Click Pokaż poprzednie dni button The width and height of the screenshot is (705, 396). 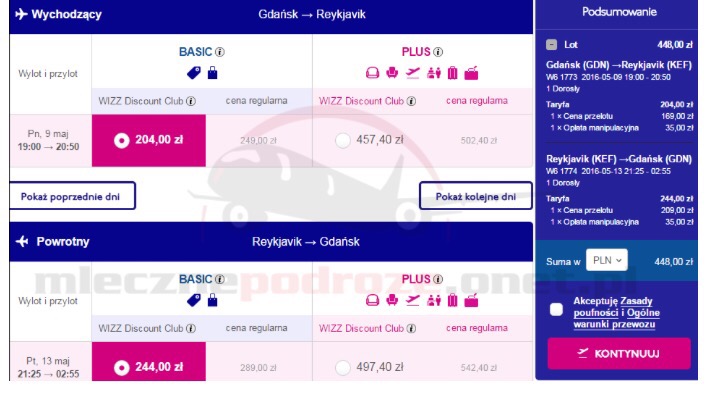click(72, 196)
